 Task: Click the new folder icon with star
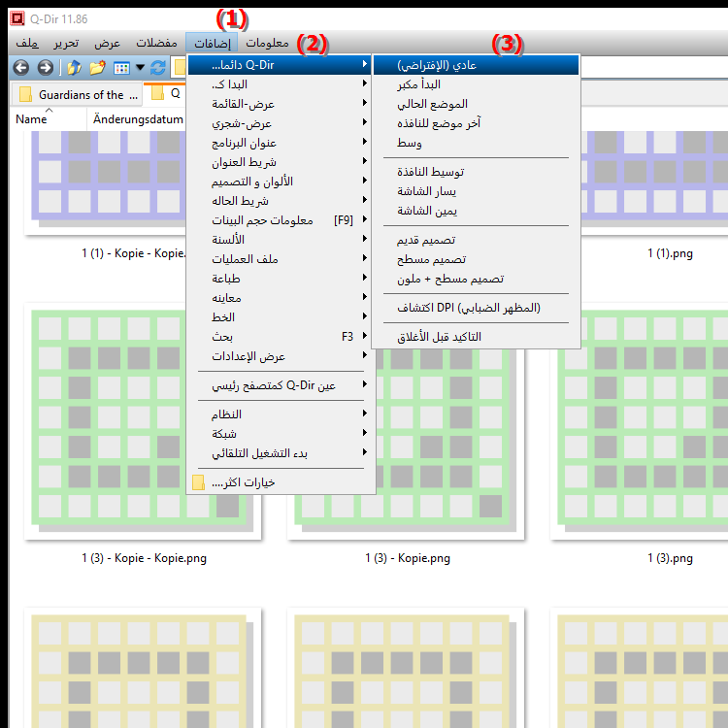[97, 68]
